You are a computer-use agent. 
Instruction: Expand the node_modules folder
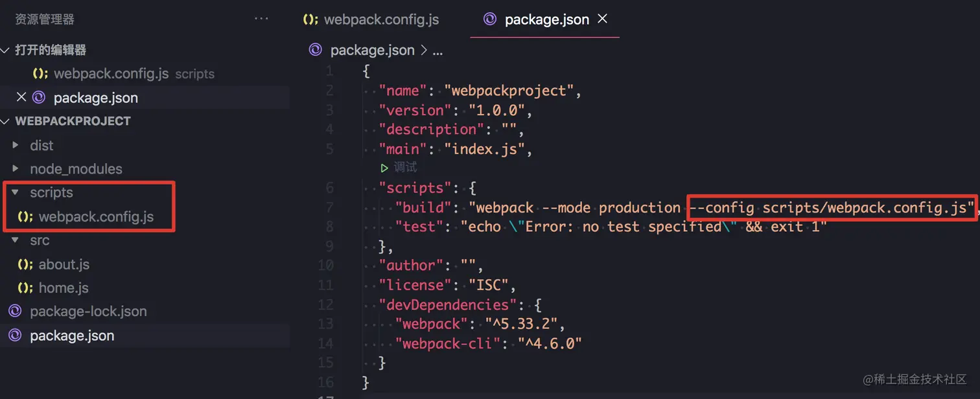click(16, 169)
